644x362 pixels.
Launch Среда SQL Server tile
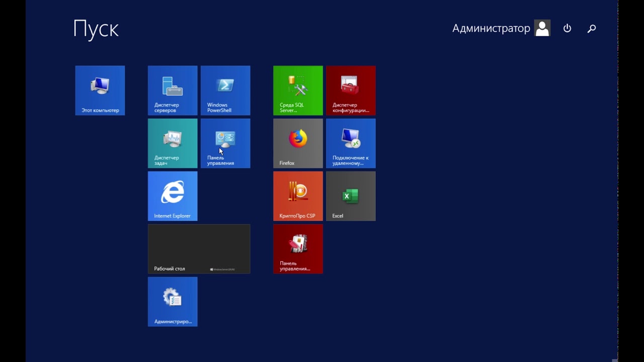tap(298, 90)
